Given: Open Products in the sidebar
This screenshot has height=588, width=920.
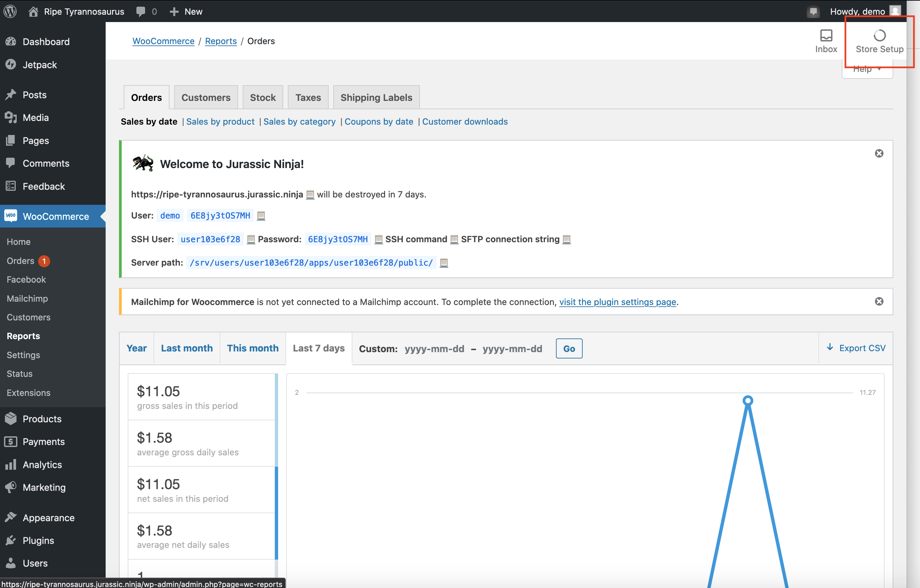Looking at the screenshot, I should click(53, 419).
